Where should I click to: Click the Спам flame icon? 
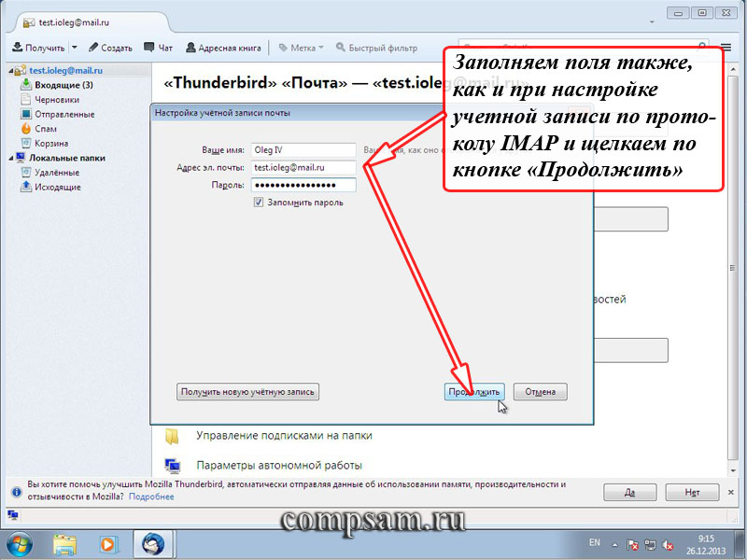tap(26, 129)
